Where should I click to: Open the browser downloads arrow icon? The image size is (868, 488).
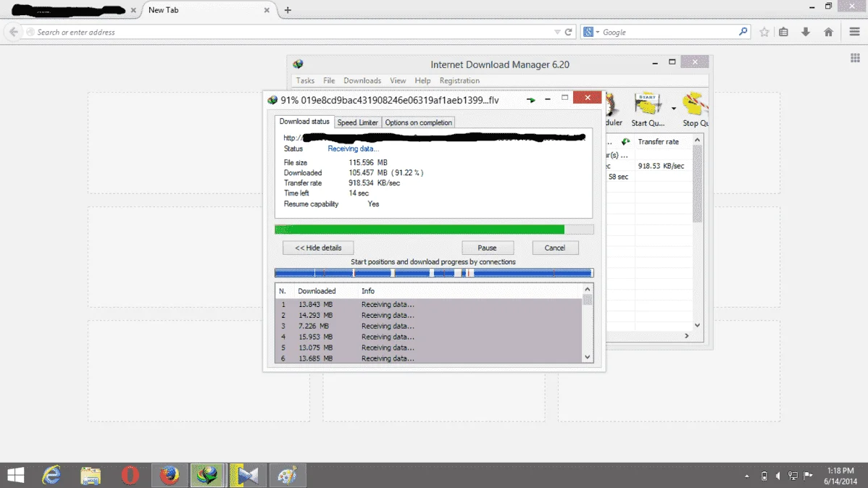tap(806, 32)
